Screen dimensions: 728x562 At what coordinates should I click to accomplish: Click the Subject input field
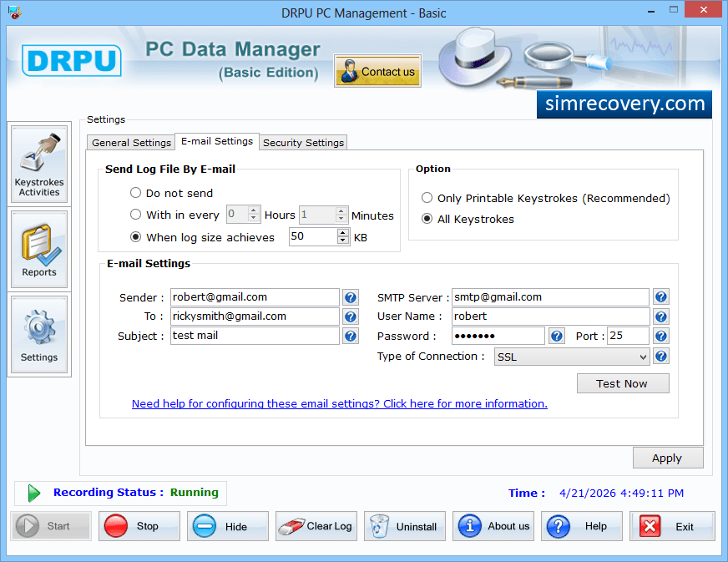point(255,336)
